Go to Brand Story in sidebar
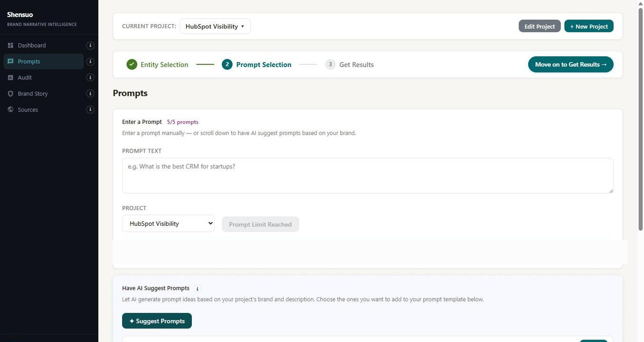Image resolution: width=644 pixels, height=342 pixels. [33, 94]
